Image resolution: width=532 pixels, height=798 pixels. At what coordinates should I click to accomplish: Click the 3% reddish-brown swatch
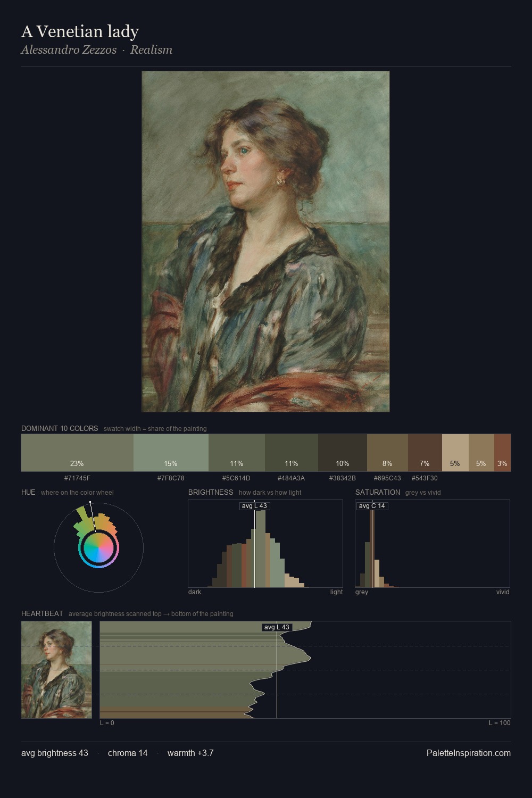(502, 453)
